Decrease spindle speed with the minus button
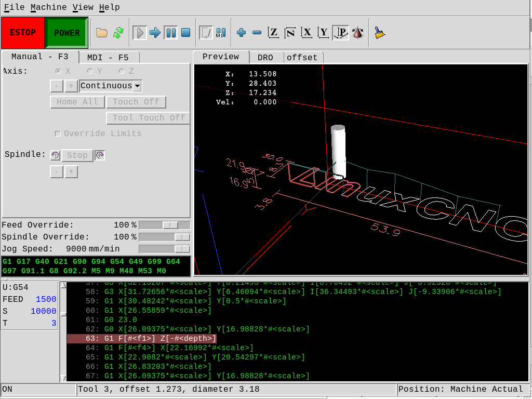The image size is (532, 399). (x=57, y=171)
